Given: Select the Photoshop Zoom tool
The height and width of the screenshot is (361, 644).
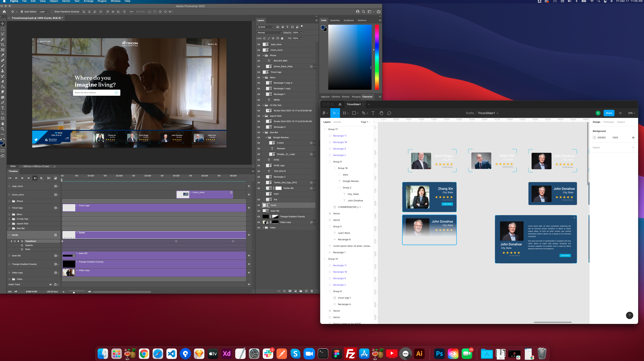Looking at the screenshot, I should coord(3,129).
